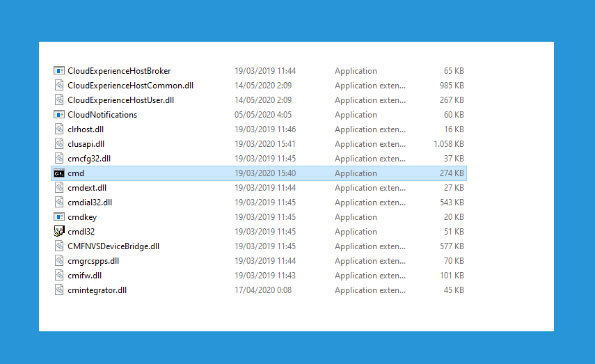Click the 543 KB size of cmdial32.dll
Screen dimensions: 595x364
[452, 203]
